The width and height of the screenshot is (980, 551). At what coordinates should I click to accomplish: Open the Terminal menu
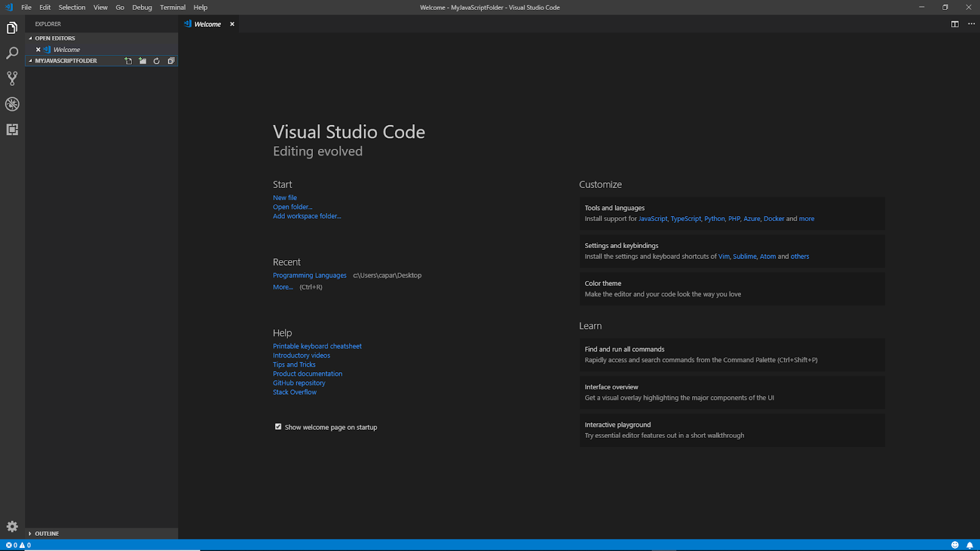[172, 7]
